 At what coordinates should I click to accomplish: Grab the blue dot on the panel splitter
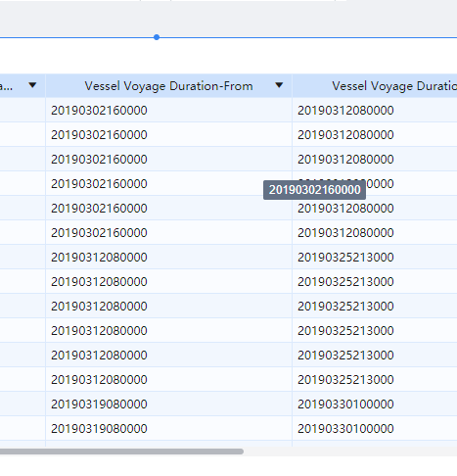tap(157, 37)
